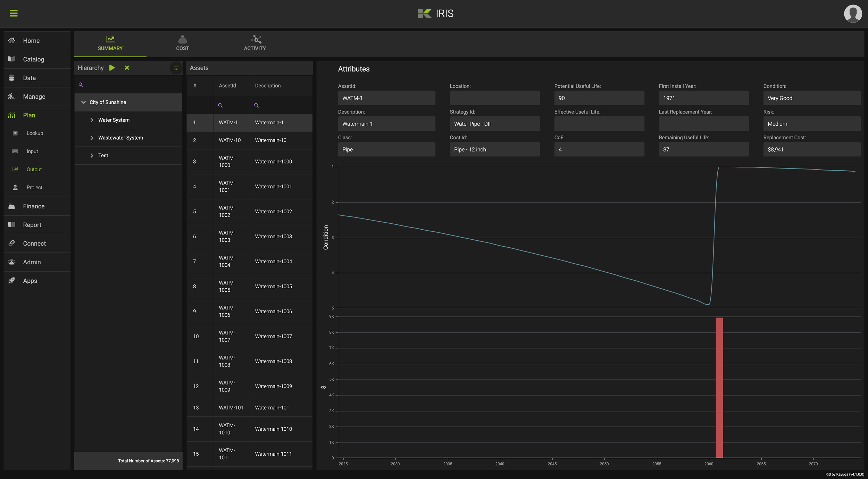Switch to the ACTIVITY tab
868x479 pixels.
coord(254,44)
